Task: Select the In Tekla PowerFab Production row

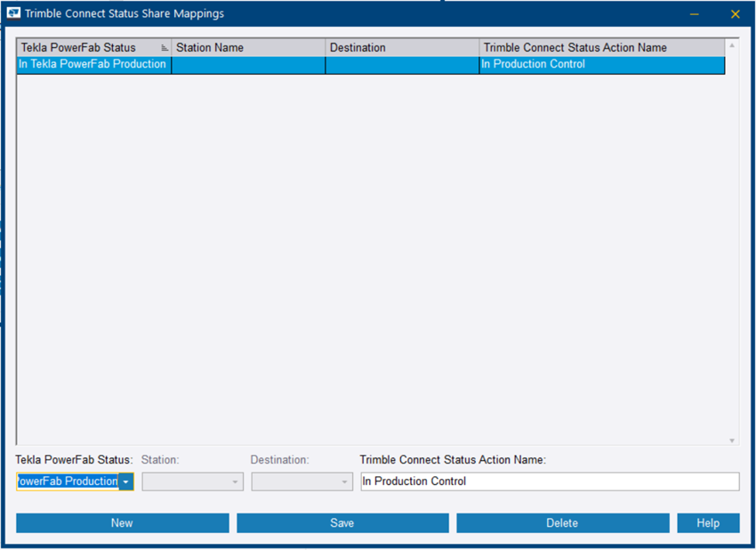Action: [x=92, y=63]
